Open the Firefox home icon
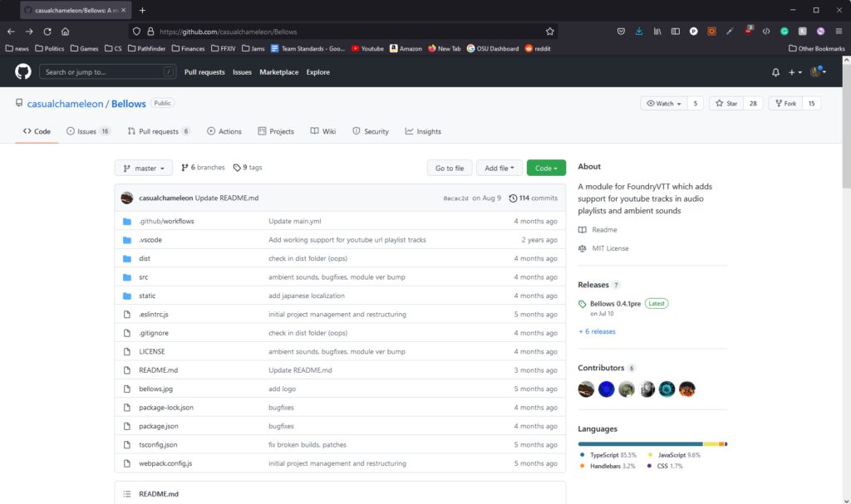The width and height of the screenshot is (851, 504). click(66, 32)
